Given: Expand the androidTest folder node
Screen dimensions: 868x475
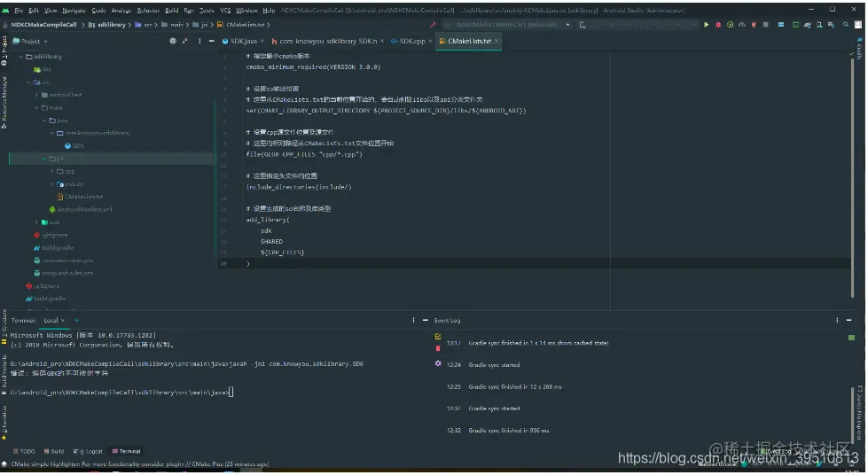Looking at the screenshot, I should pos(36,95).
